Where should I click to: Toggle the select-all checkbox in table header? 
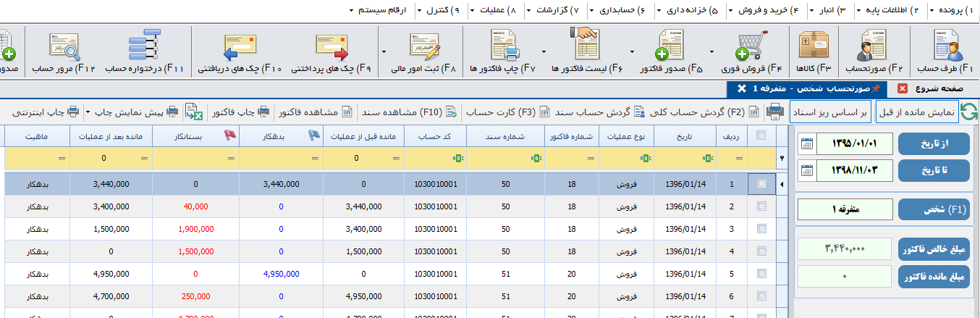pyautogui.click(x=761, y=135)
